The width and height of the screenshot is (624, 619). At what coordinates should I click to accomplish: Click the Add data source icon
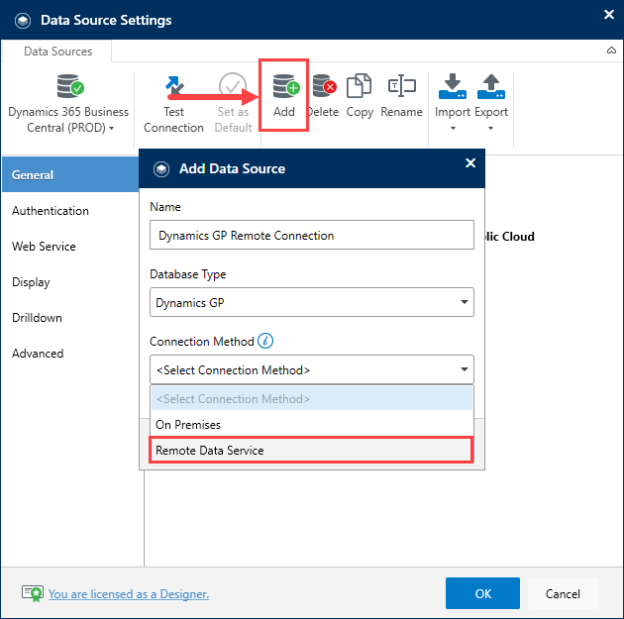tap(286, 86)
